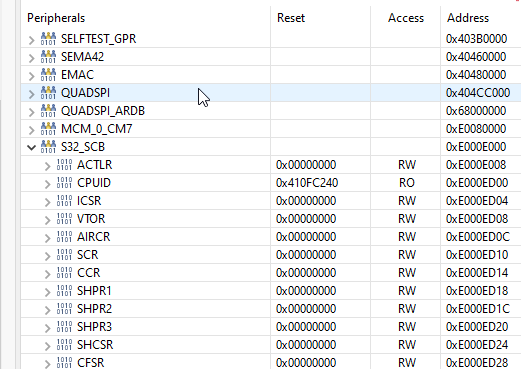
Task: Click the VTOR register binary icon
Action: pos(64,219)
